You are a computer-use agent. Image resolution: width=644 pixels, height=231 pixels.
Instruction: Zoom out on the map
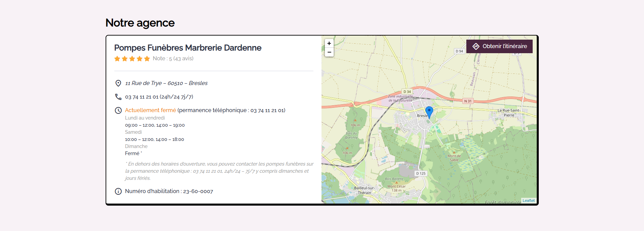[x=329, y=52]
